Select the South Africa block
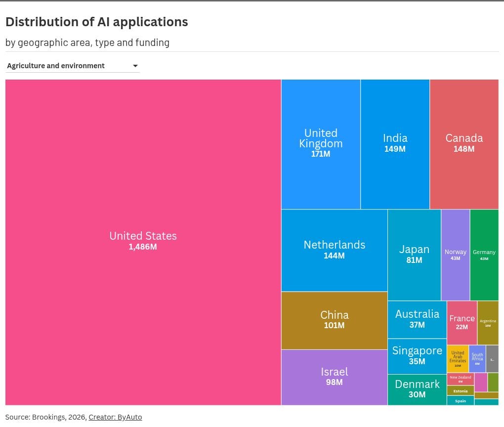Image resolution: width=504 pixels, height=427 pixels. [477, 359]
